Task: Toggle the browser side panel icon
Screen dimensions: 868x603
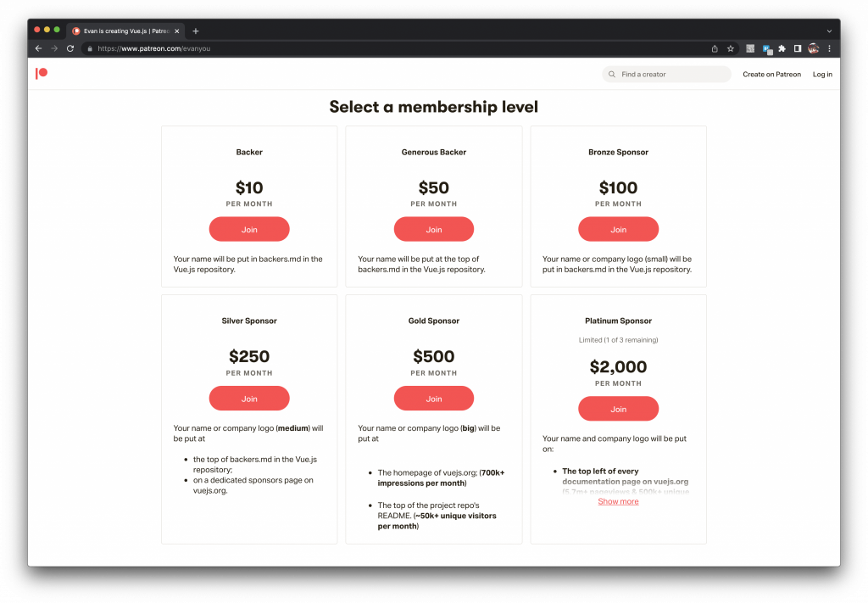Action: point(798,48)
